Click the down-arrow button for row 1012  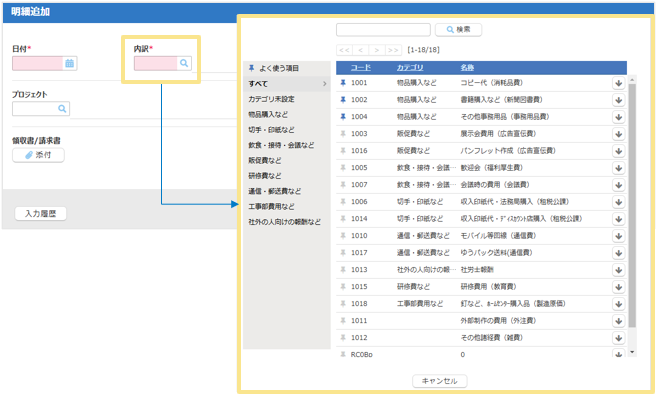pyautogui.click(x=618, y=337)
